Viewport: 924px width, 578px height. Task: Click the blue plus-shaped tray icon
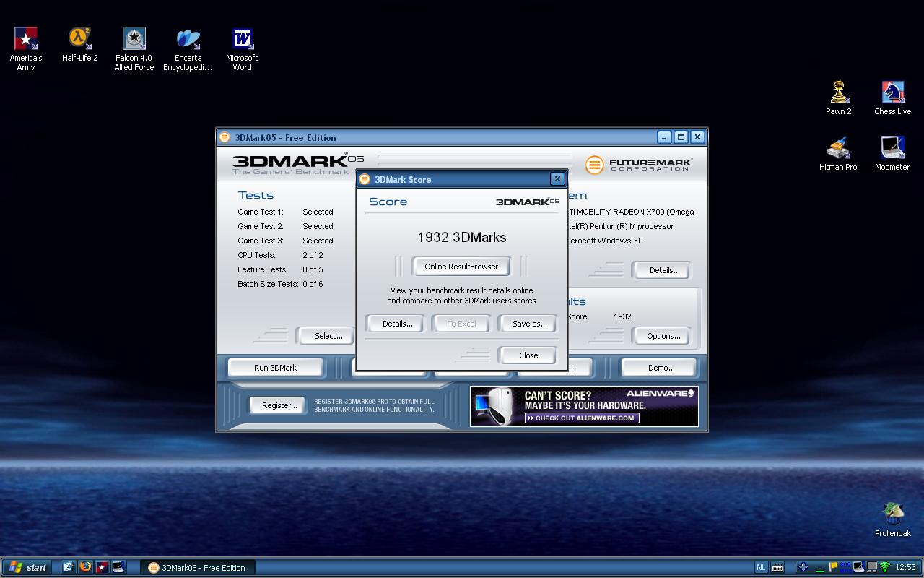(803, 567)
